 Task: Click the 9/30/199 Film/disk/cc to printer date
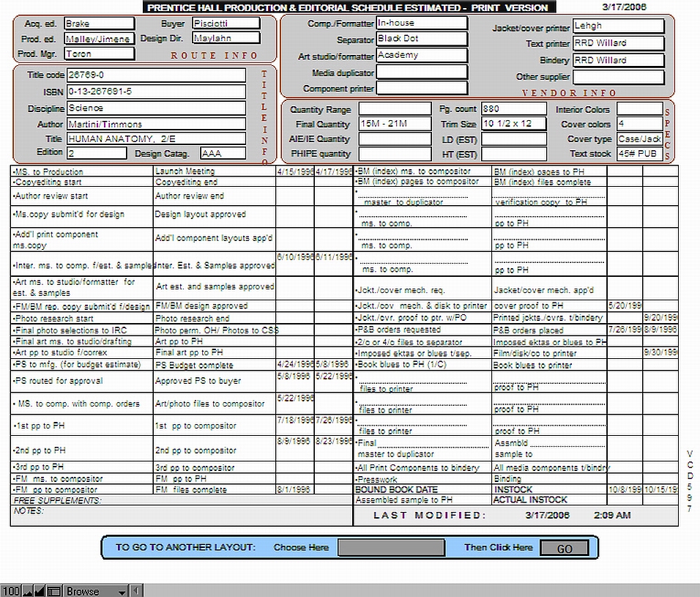660,352
